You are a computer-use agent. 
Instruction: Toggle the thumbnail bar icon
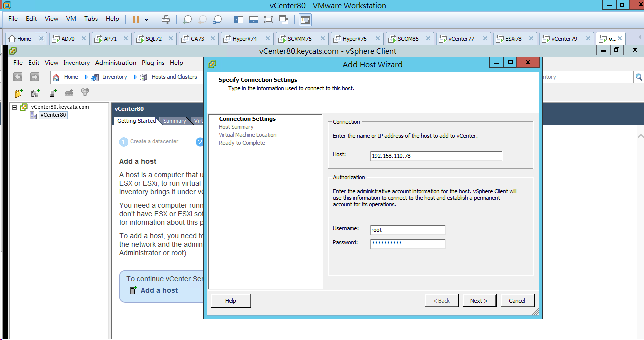253,19
